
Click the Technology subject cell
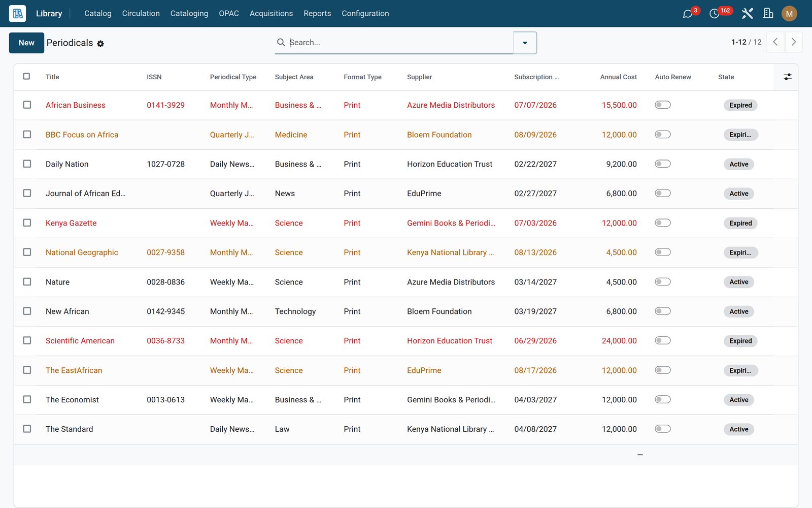click(295, 311)
